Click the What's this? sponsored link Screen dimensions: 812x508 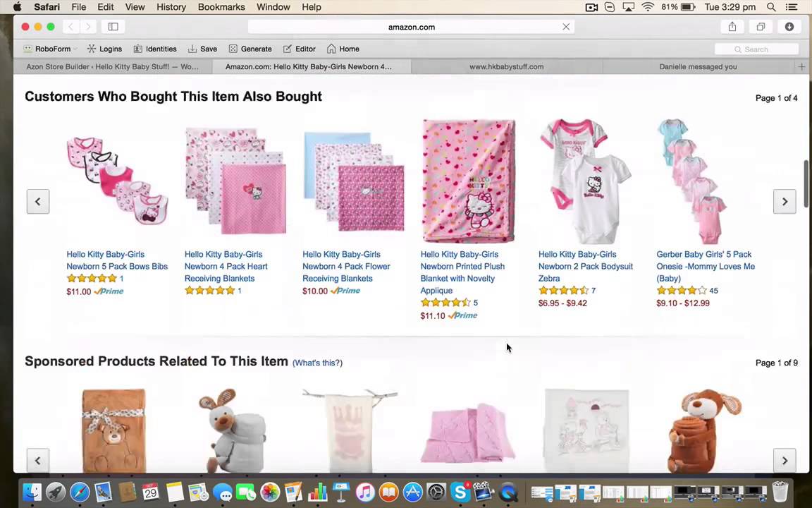tap(317, 363)
